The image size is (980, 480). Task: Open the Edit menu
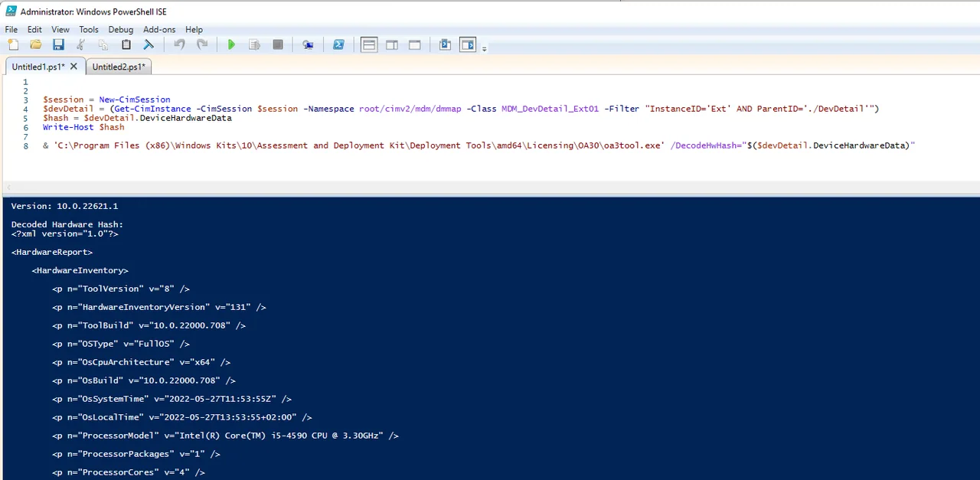[34, 30]
